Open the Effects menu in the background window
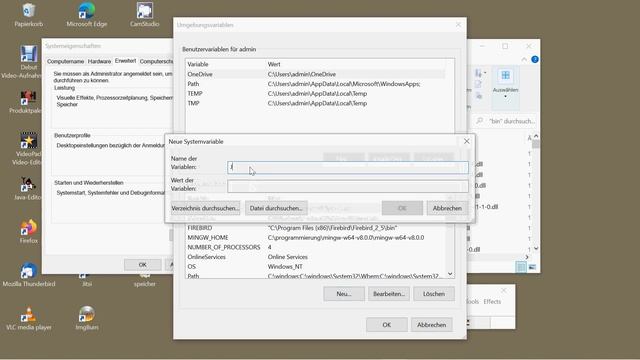 click(x=492, y=302)
